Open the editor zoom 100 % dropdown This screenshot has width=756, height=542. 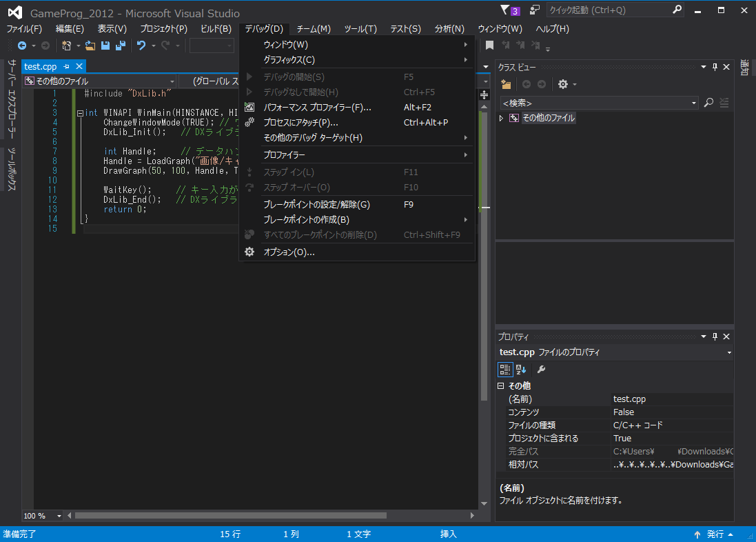pyautogui.click(x=59, y=516)
